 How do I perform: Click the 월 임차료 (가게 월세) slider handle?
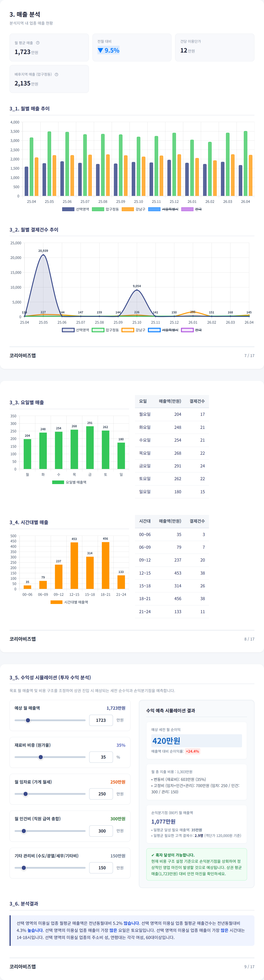pyautogui.click(x=26, y=794)
